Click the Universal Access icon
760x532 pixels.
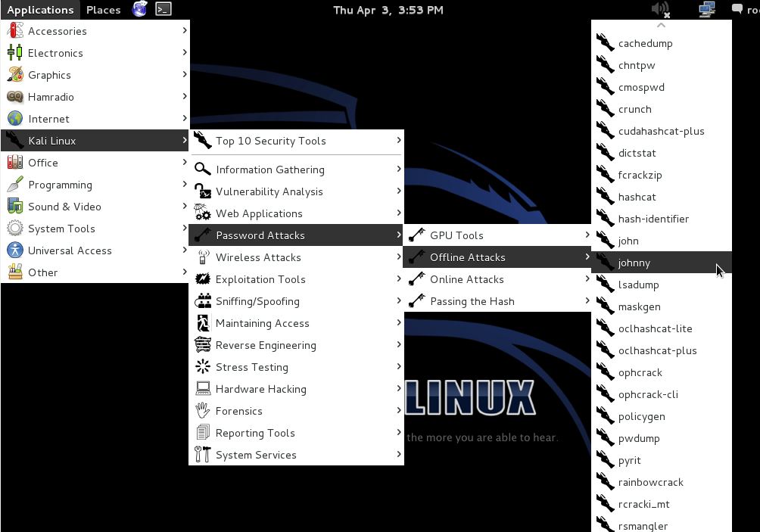(x=15, y=250)
